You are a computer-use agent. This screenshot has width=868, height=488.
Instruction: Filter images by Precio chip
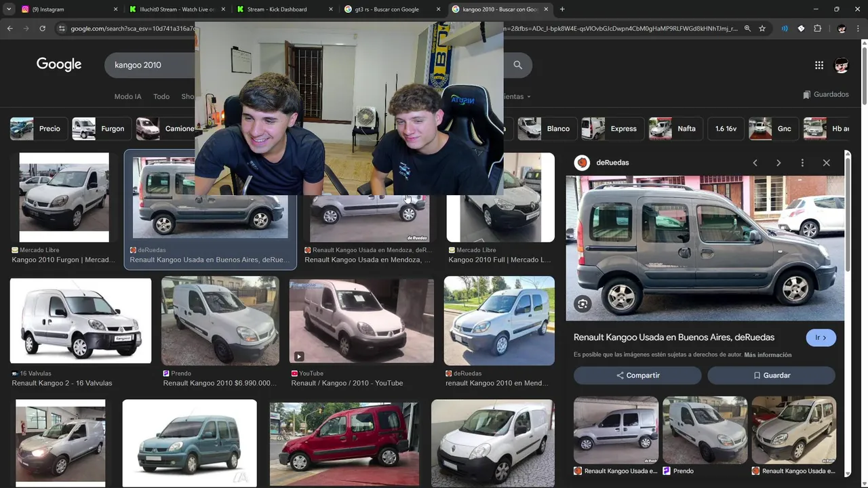point(38,129)
